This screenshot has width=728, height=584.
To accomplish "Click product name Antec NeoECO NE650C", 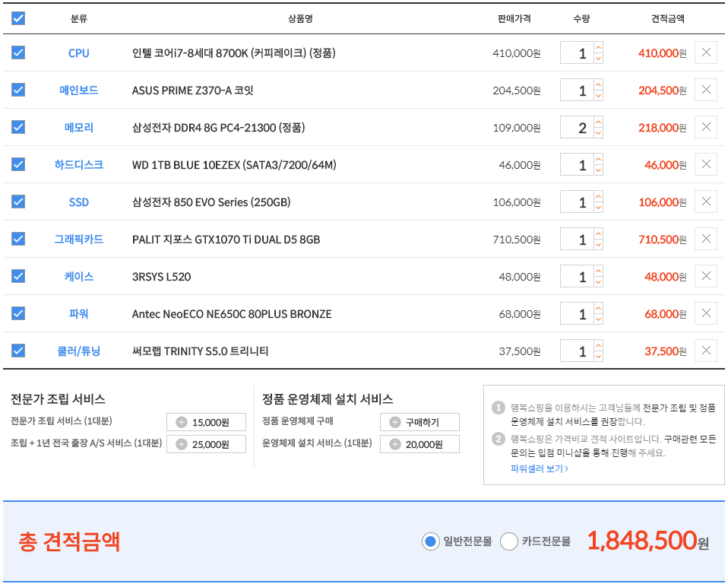I will click(x=232, y=314).
